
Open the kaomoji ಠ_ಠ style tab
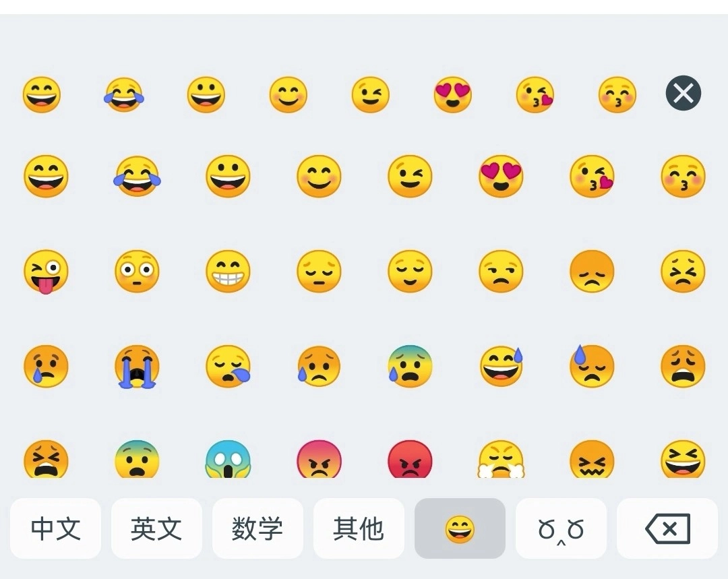click(x=561, y=528)
